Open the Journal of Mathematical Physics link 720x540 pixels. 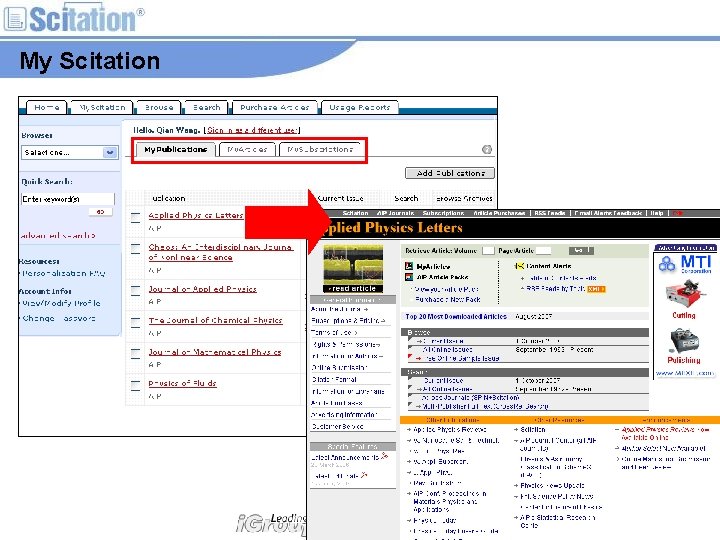(214, 352)
